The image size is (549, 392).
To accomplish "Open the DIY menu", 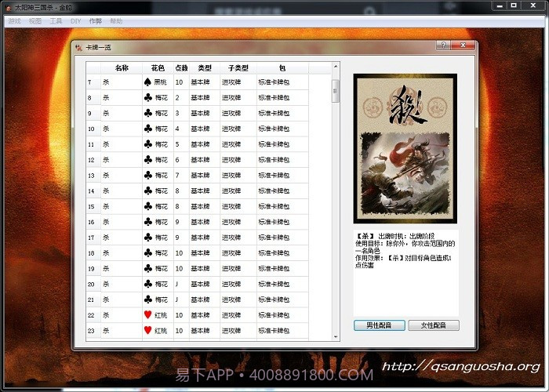I will coord(75,21).
